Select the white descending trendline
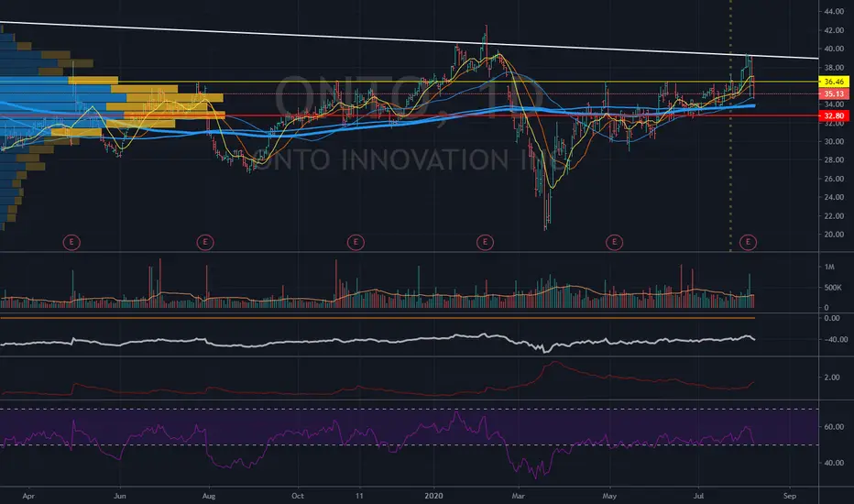 pyautogui.click(x=409, y=40)
